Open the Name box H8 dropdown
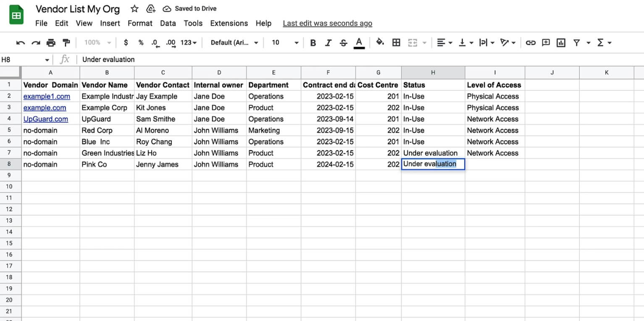644x321 pixels. point(47,60)
